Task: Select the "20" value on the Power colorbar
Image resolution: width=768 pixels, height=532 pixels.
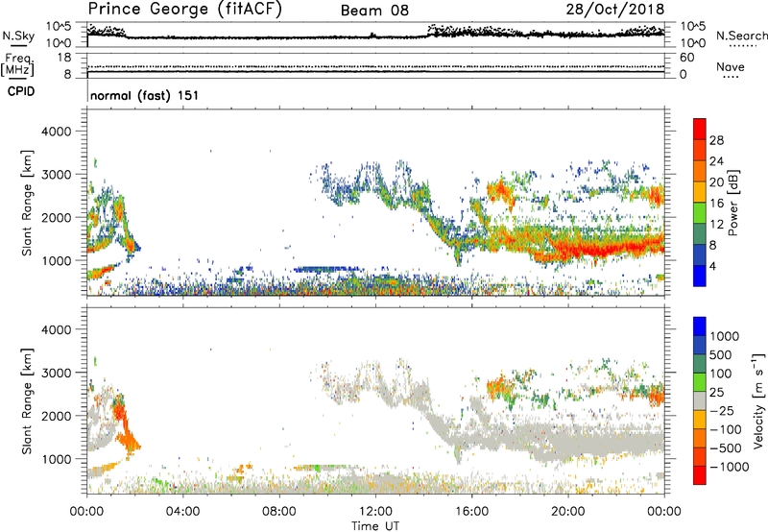Action: [x=716, y=182]
